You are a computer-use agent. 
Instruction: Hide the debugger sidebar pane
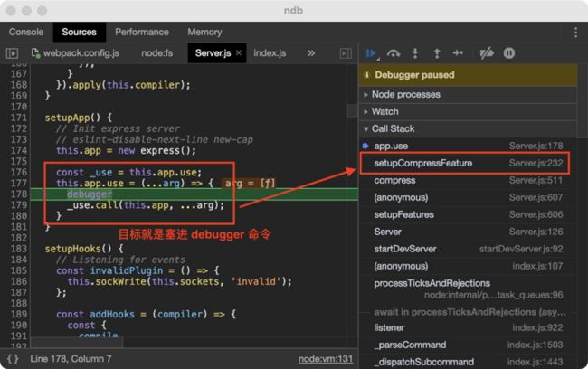(x=346, y=53)
